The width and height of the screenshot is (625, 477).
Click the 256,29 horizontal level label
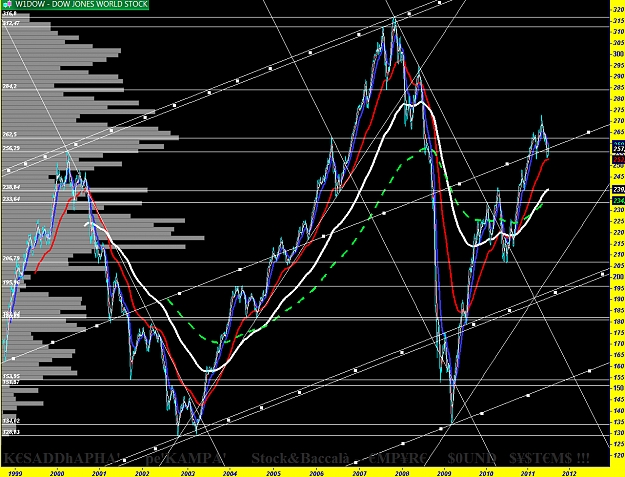pos(11,148)
